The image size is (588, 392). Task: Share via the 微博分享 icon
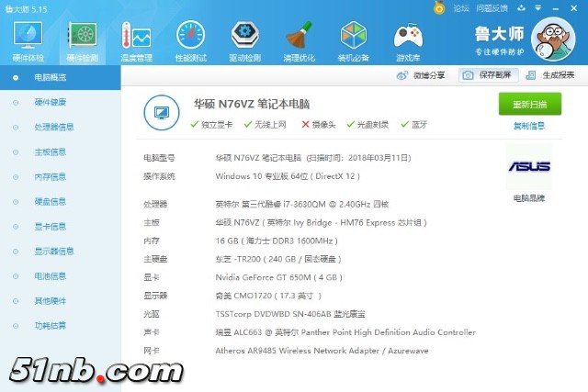pos(424,75)
